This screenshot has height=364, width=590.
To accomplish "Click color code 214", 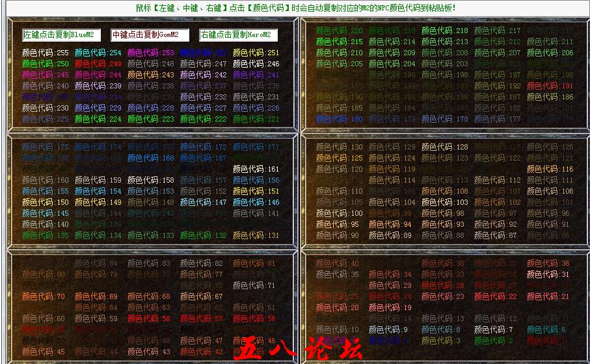I will click(x=392, y=42).
